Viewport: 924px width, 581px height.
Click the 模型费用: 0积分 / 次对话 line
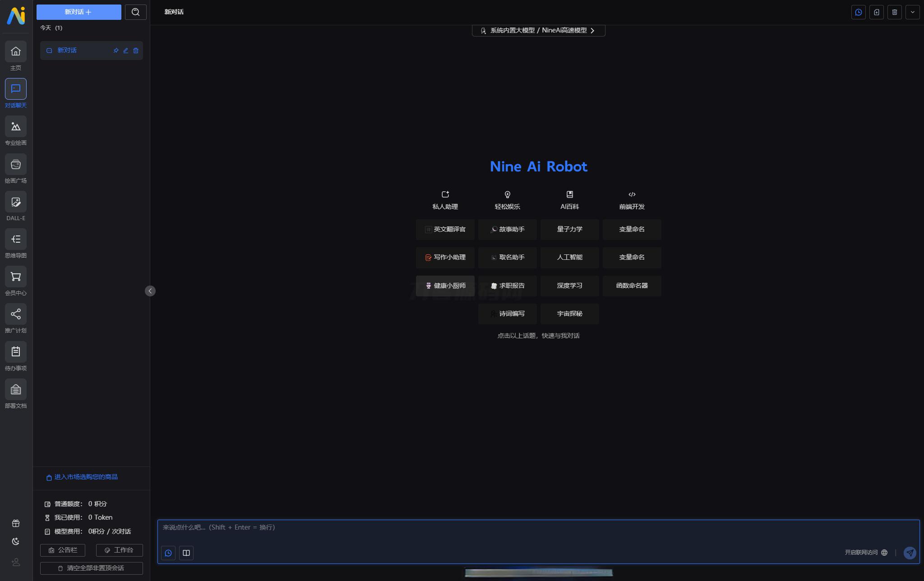pyautogui.click(x=88, y=531)
